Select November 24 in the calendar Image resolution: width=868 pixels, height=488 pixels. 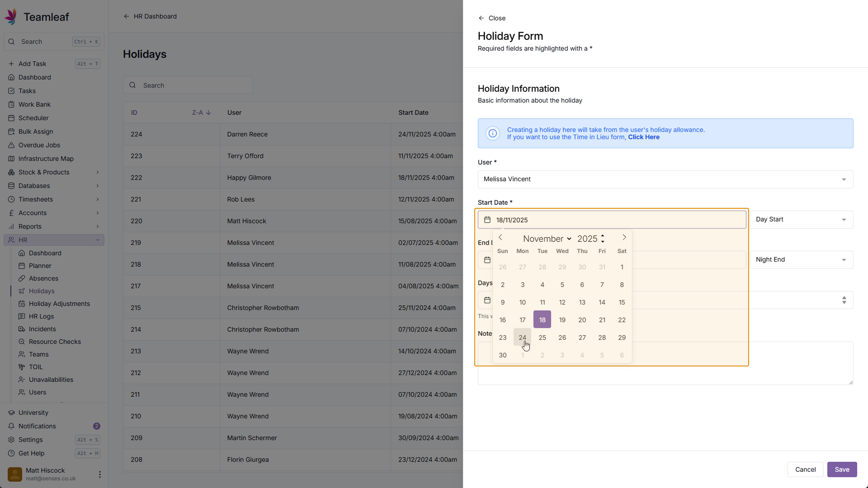pyautogui.click(x=522, y=338)
